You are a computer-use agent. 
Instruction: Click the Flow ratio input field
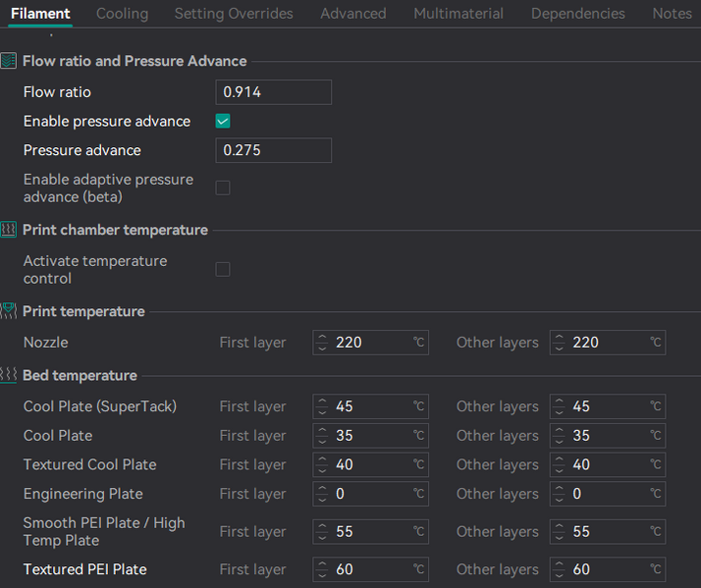coord(273,92)
